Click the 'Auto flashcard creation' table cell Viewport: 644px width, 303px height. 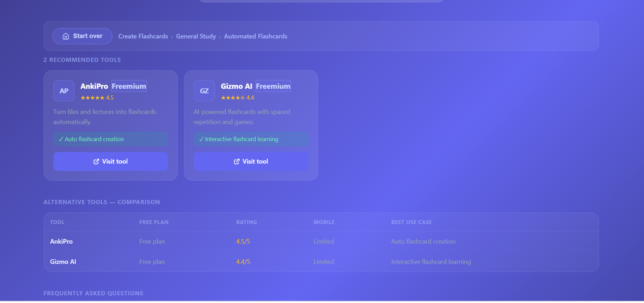click(x=423, y=241)
